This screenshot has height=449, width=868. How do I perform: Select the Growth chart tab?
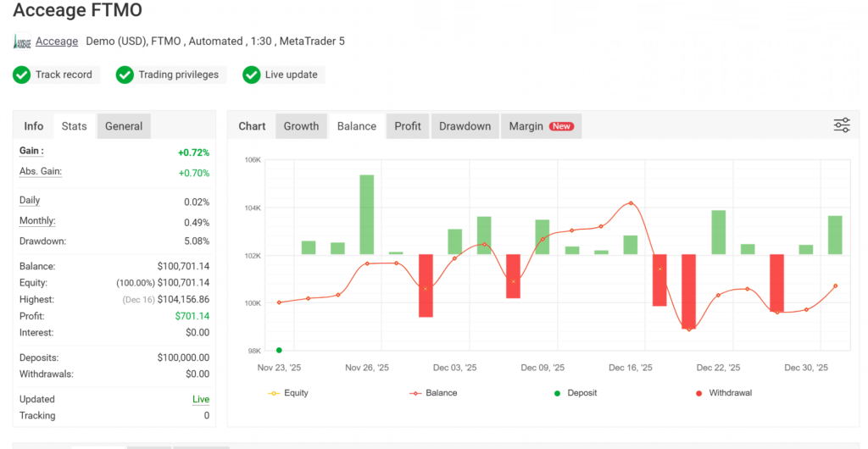click(301, 126)
